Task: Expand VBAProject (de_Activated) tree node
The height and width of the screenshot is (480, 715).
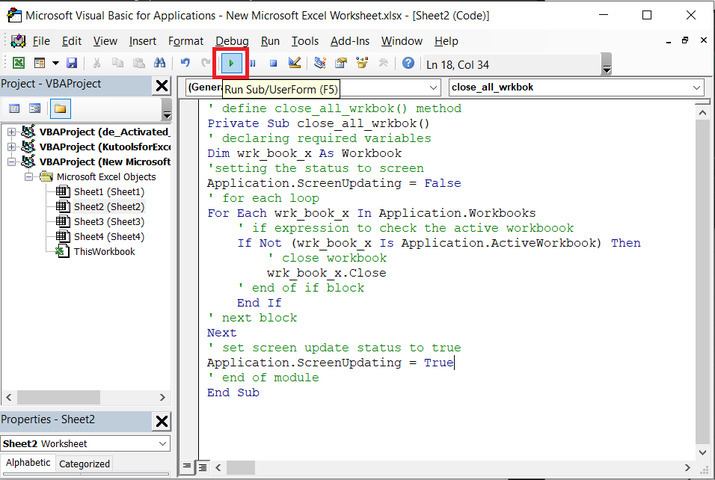Action: [x=11, y=131]
